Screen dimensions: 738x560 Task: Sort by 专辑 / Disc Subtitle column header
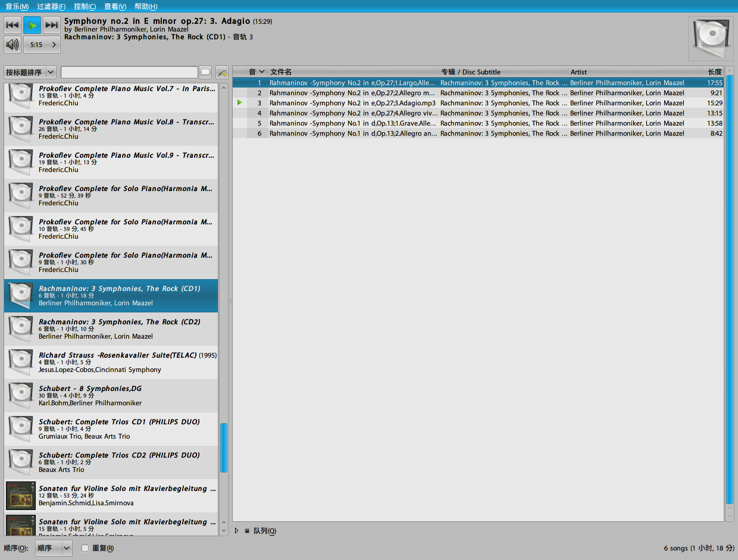click(504, 72)
